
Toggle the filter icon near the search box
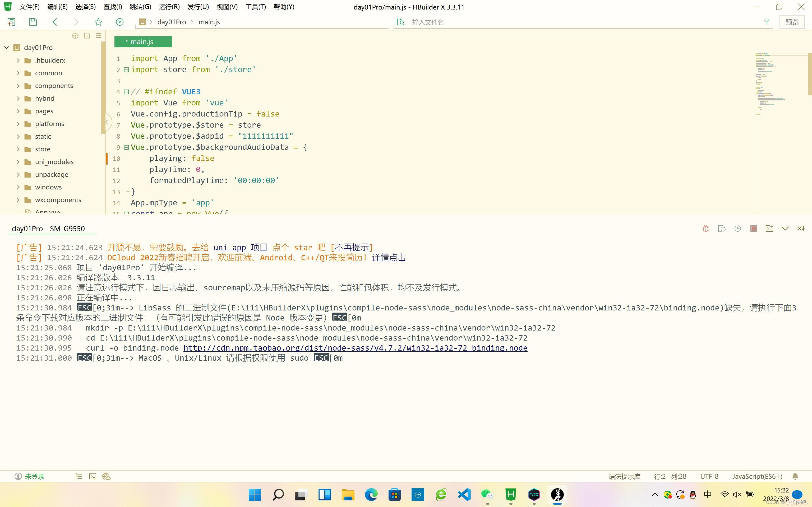pyautogui.click(x=767, y=22)
